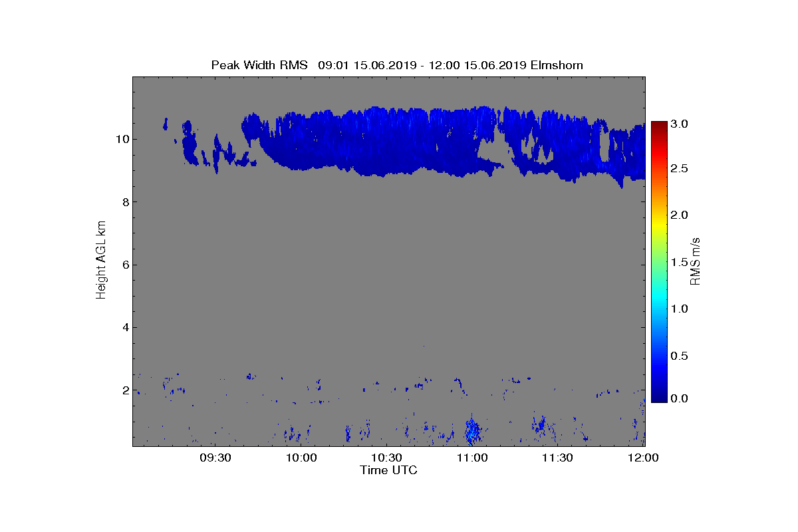798x532 pixels.
Task: Click colorbar value 2.5
Action: pyautogui.click(x=678, y=169)
